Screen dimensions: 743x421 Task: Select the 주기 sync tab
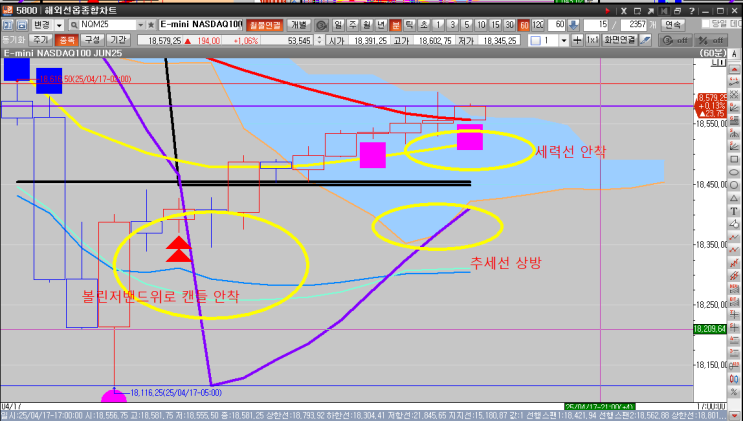click(x=40, y=40)
